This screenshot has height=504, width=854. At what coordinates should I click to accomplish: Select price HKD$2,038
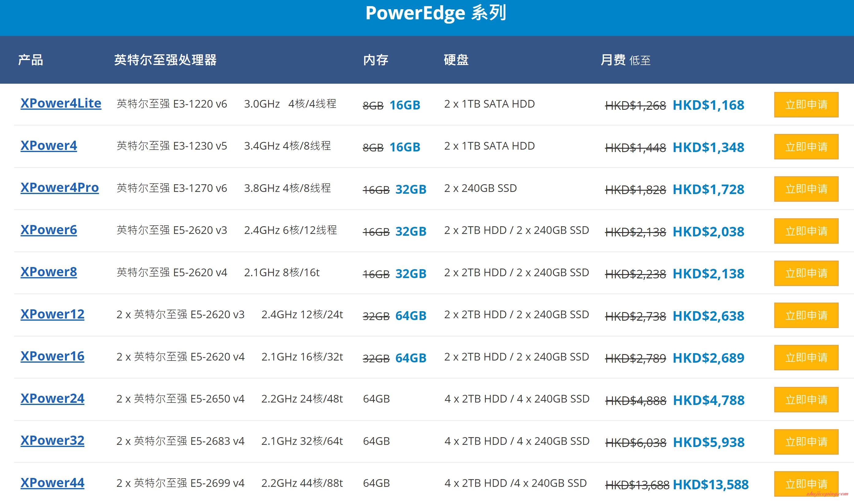[709, 231]
